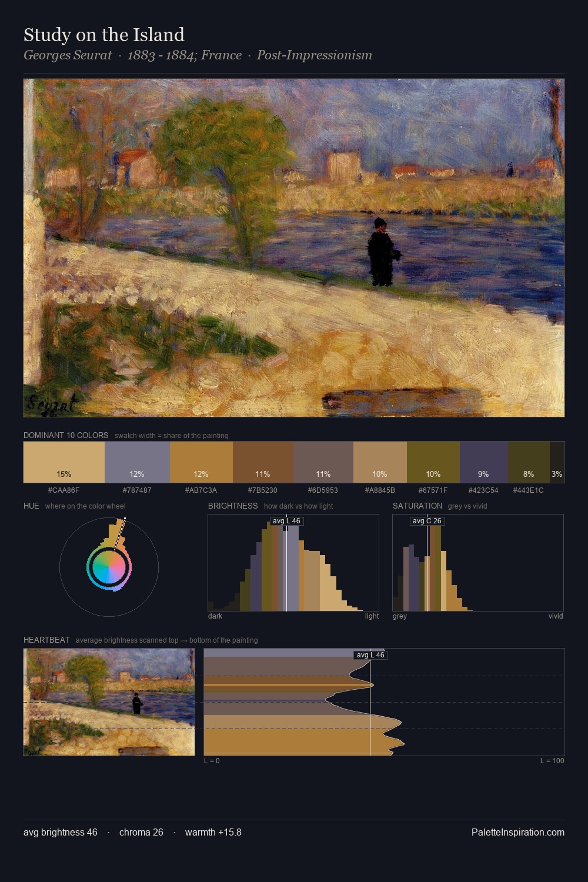Image resolution: width=588 pixels, height=882 pixels.
Task: Click the '1883 - 1884; France' text
Action: pyautogui.click(x=185, y=55)
